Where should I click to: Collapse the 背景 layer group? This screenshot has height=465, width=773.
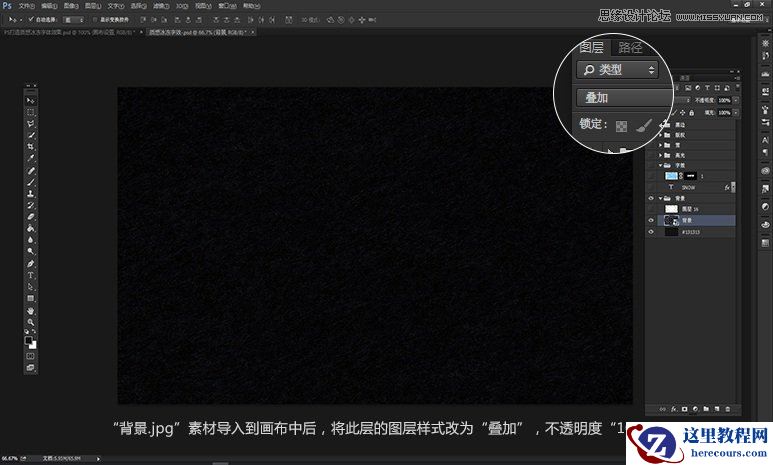pyautogui.click(x=660, y=198)
